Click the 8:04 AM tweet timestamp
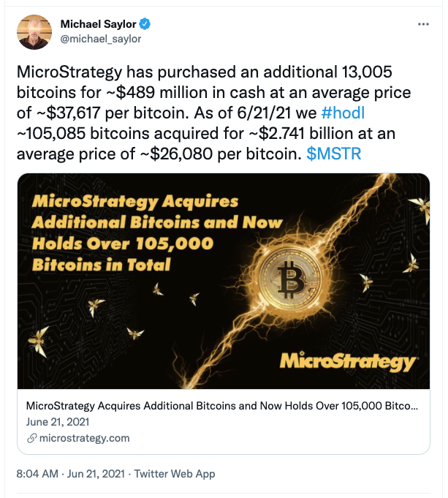 [x=37, y=474]
